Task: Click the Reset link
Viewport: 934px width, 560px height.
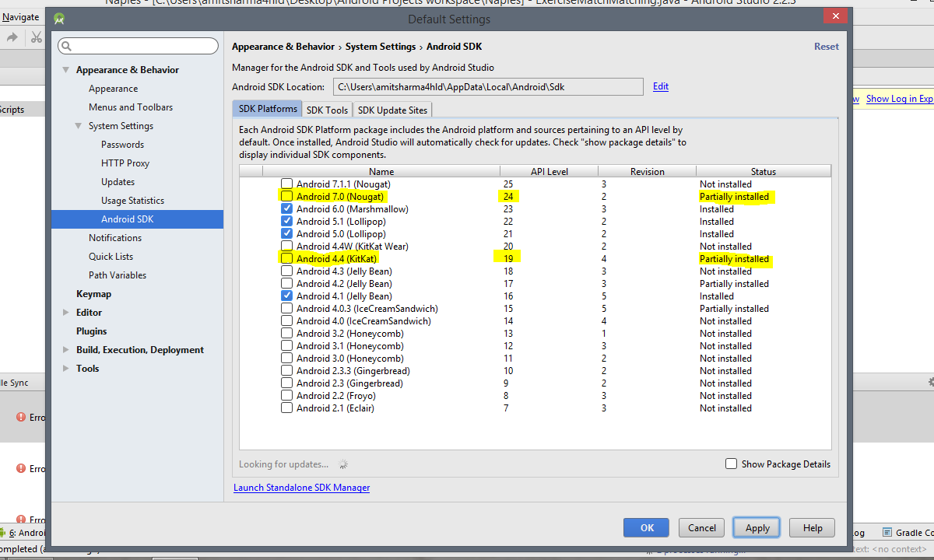Action: point(827,47)
